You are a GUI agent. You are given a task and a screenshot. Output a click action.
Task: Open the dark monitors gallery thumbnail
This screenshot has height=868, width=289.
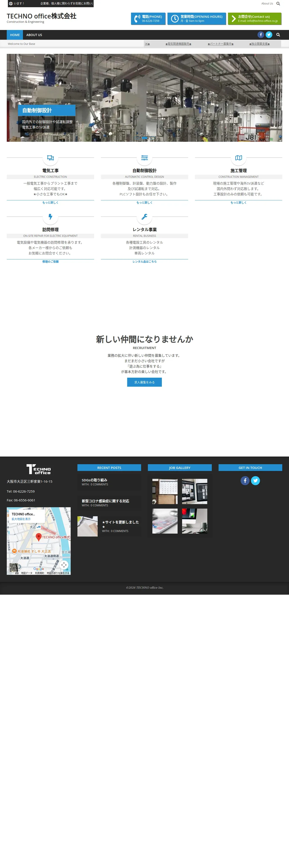coord(194,491)
